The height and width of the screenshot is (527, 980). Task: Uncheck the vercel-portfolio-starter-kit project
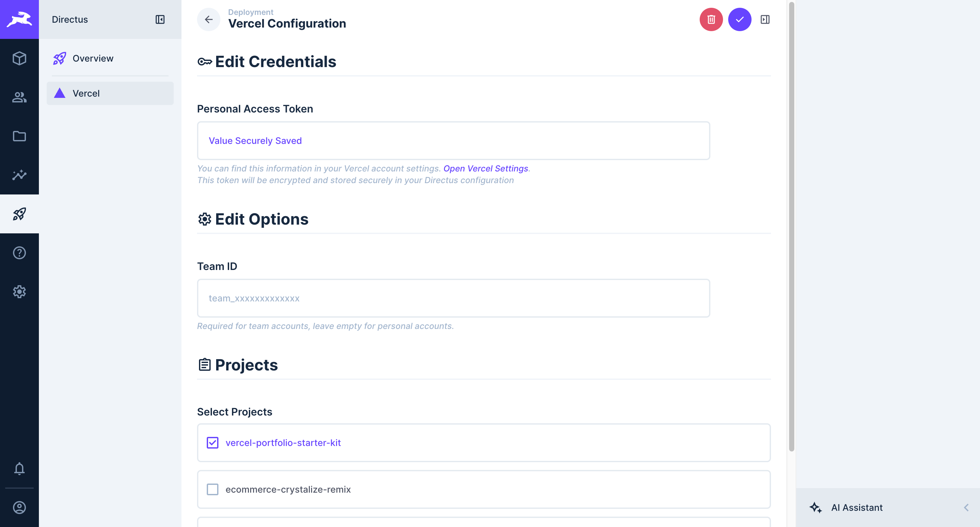(212, 442)
